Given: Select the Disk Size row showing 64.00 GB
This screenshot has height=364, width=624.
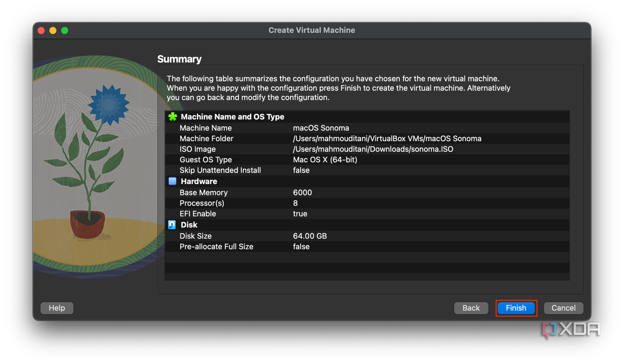Looking at the screenshot, I should (310, 235).
